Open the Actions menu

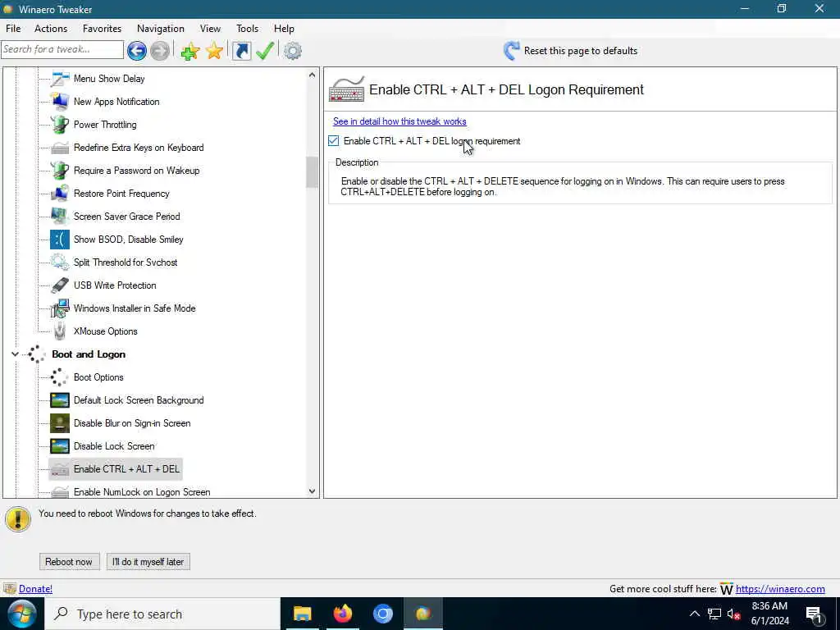point(51,29)
